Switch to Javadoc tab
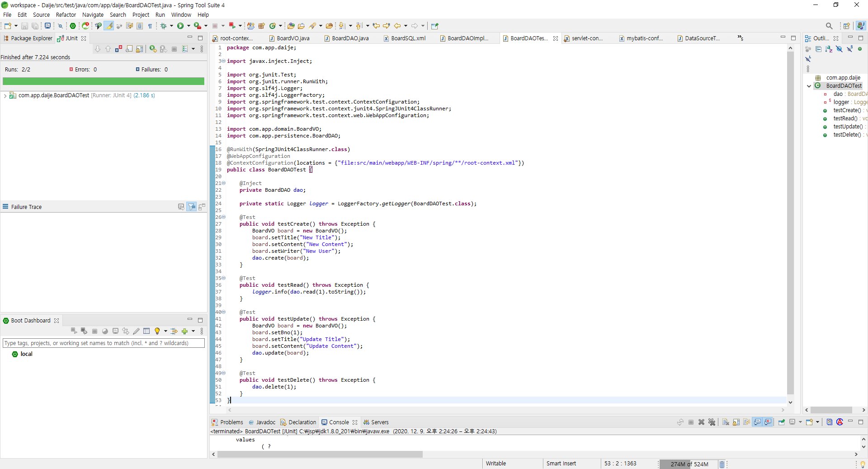868x469 pixels. click(x=262, y=422)
